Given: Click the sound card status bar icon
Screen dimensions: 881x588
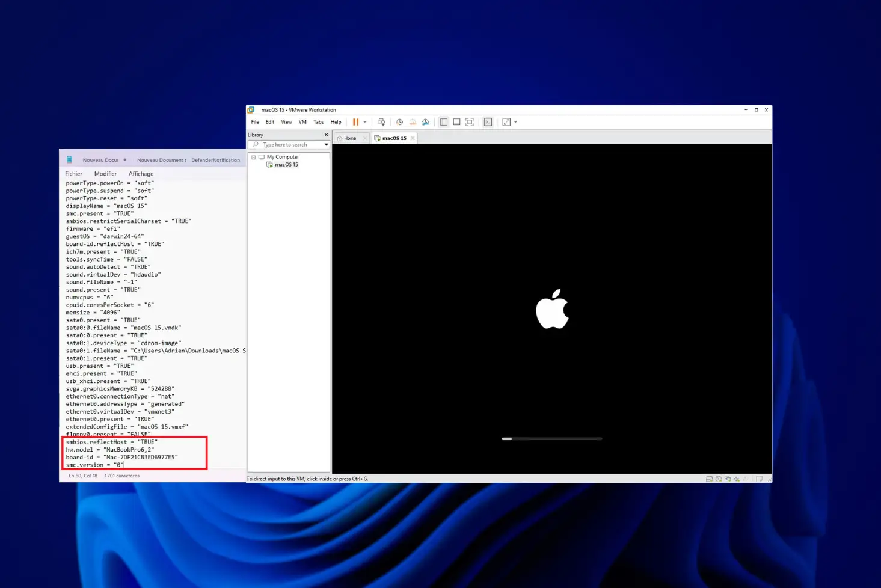Looking at the screenshot, I should click(737, 479).
